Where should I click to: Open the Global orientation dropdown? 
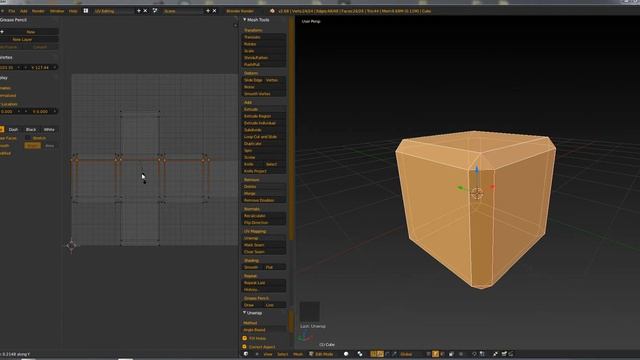(410, 354)
